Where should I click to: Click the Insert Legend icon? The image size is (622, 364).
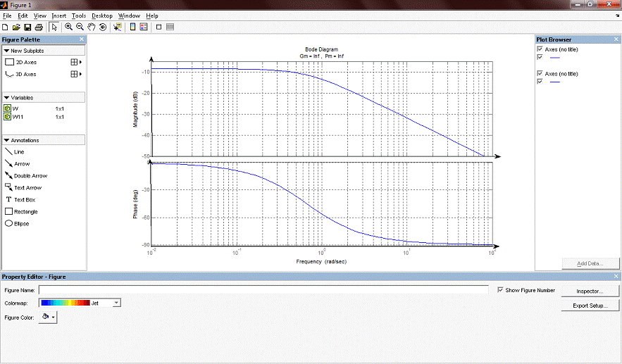144,27
